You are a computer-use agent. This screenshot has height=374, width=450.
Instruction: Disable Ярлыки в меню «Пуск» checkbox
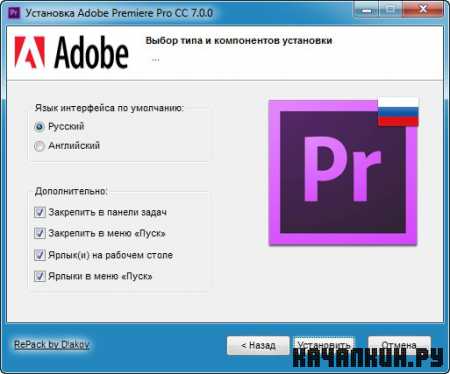(x=40, y=276)
